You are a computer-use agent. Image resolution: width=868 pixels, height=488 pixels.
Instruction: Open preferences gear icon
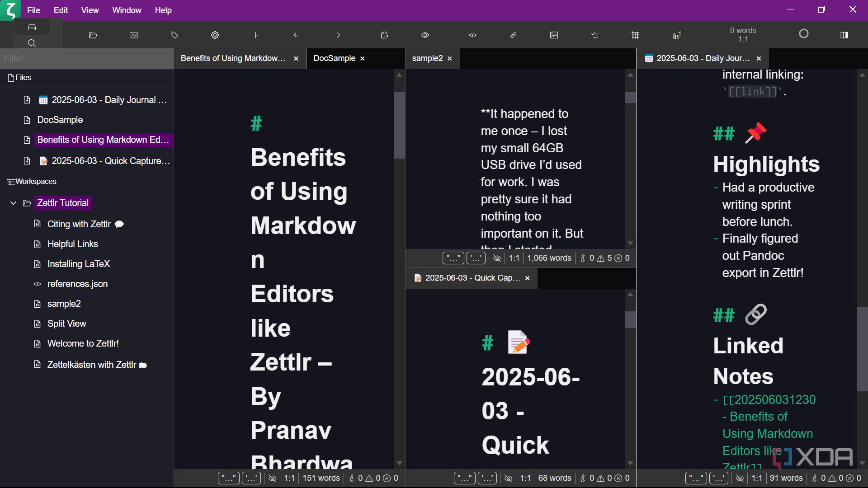point(215,35)
